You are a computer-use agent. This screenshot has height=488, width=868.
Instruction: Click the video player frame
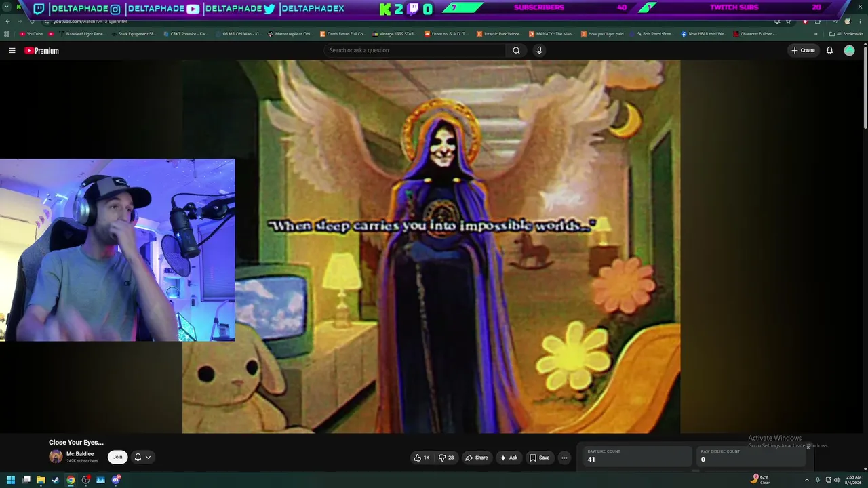tap(431, 247)
